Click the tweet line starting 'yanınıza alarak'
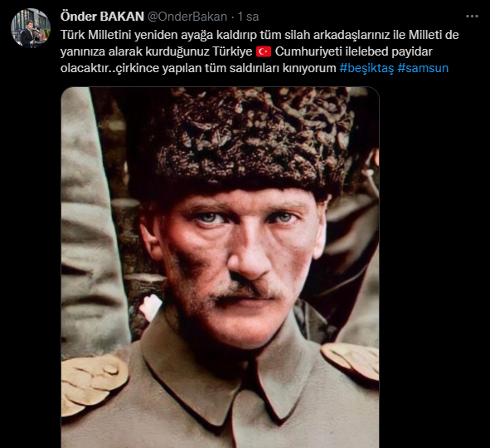 246,51
